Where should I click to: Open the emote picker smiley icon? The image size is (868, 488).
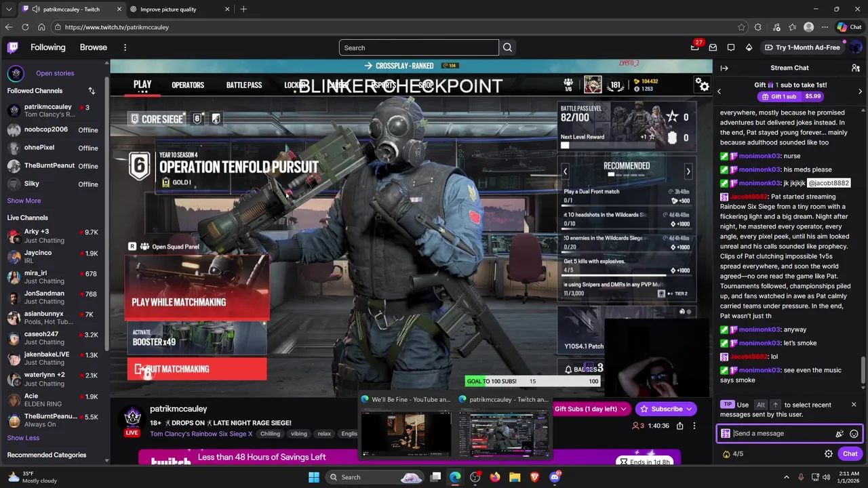point(854,434)
